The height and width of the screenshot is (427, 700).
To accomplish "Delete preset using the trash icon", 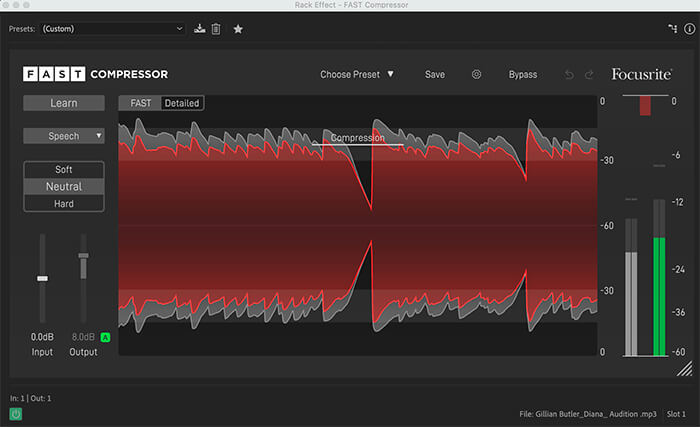I will (x=216, y=29).
